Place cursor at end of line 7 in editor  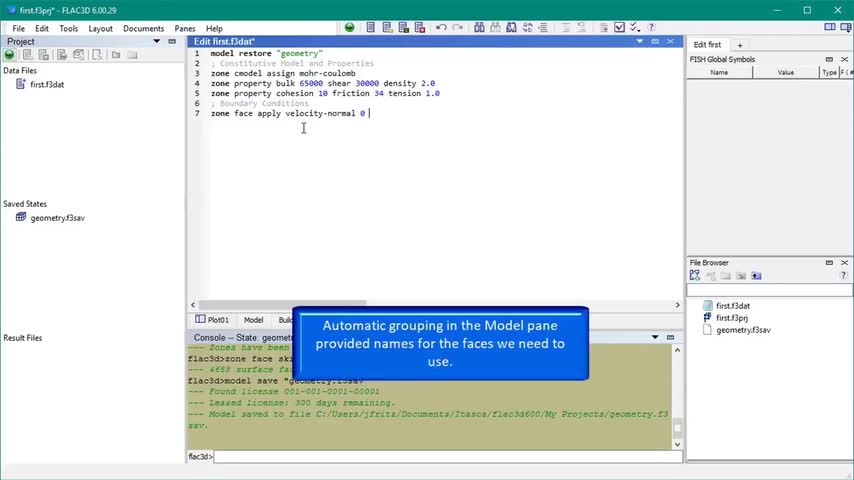click(369, 113)
